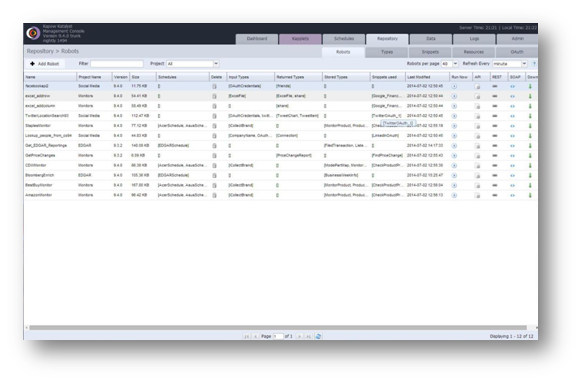Go to next page arrow
This screenshot has height=383, width=581.
pyautogui.click(x=299, y=336)
